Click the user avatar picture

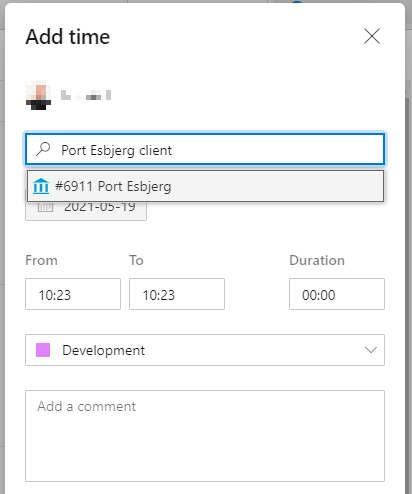point(39,95)
